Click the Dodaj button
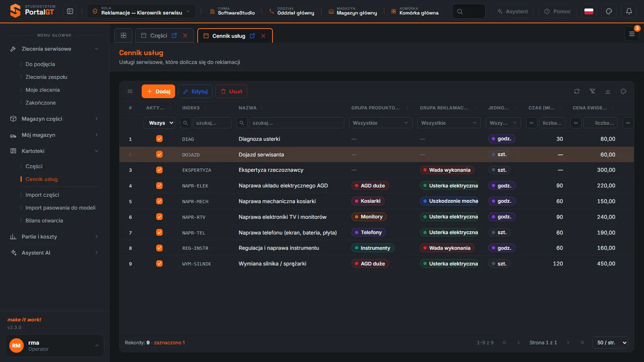 (158, 91)
